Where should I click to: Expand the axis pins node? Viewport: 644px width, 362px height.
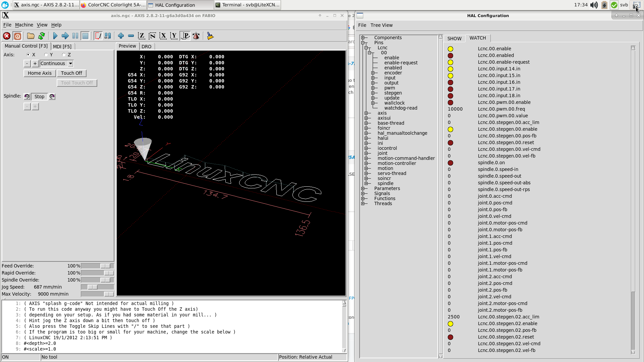coord(366,113)
